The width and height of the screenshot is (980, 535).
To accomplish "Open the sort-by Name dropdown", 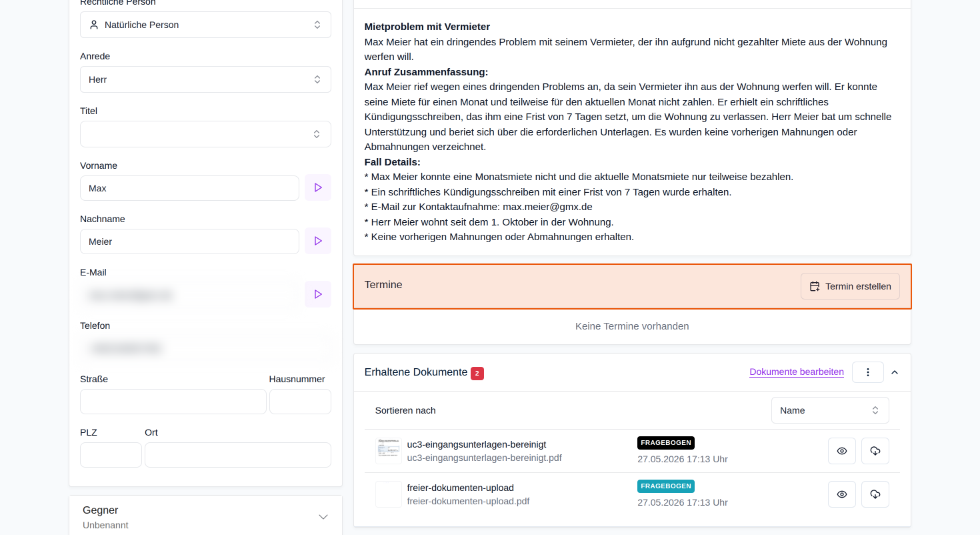I will pos(830,410).
